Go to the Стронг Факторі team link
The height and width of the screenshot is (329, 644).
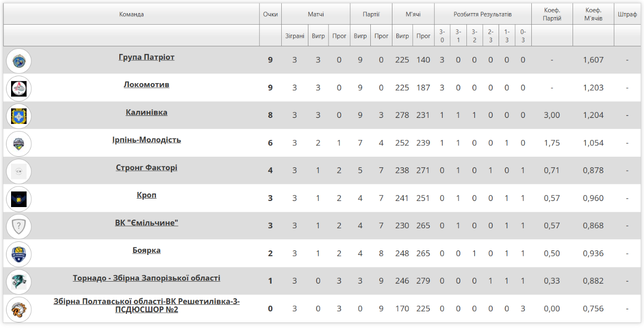point(146,167)
